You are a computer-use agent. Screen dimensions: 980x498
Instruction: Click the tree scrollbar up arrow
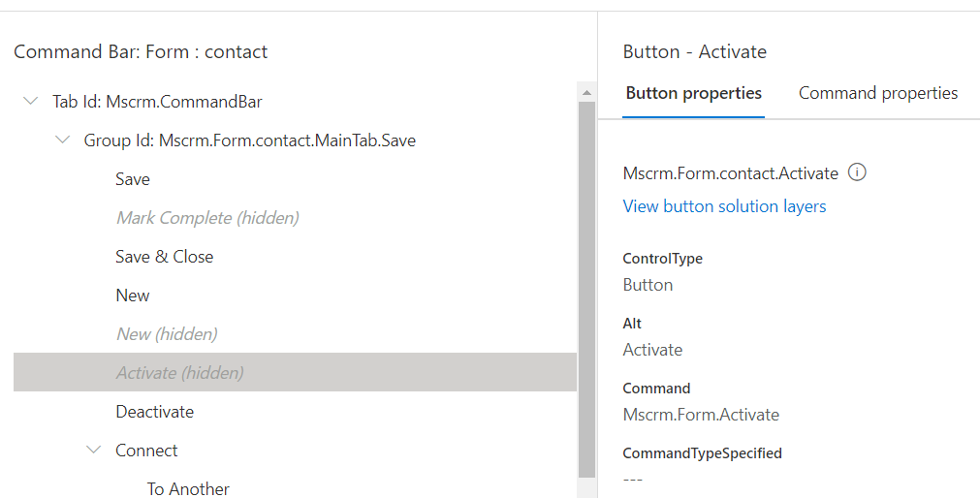click(x=586, y=92)
